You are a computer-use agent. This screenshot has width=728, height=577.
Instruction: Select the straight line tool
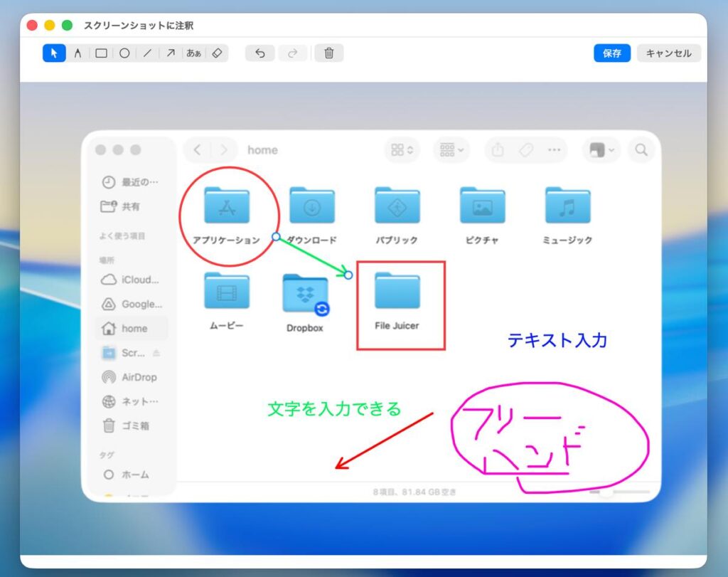tap(147, 53)
